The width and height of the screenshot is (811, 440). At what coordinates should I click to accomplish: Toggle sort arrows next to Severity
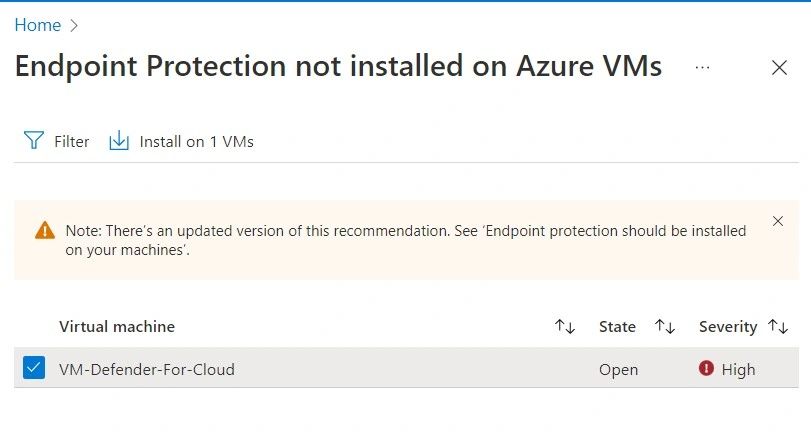point(778,327)
